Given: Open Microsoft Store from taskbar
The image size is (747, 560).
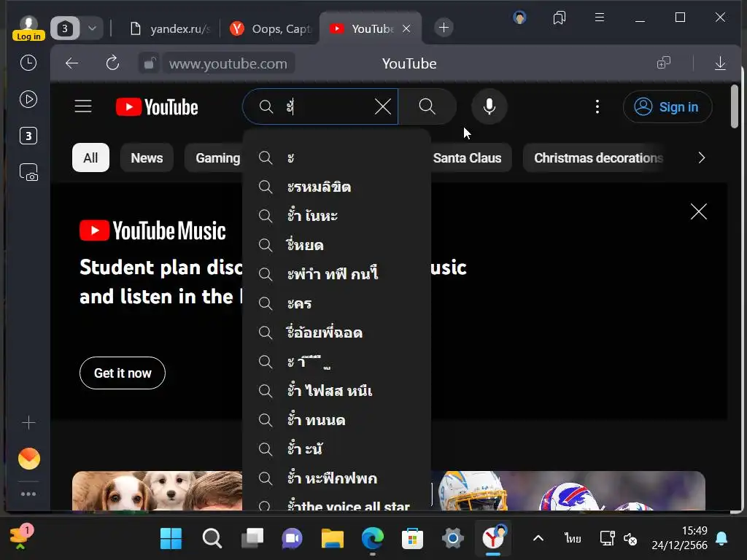Looking at the screenshot, I should 413,539.
